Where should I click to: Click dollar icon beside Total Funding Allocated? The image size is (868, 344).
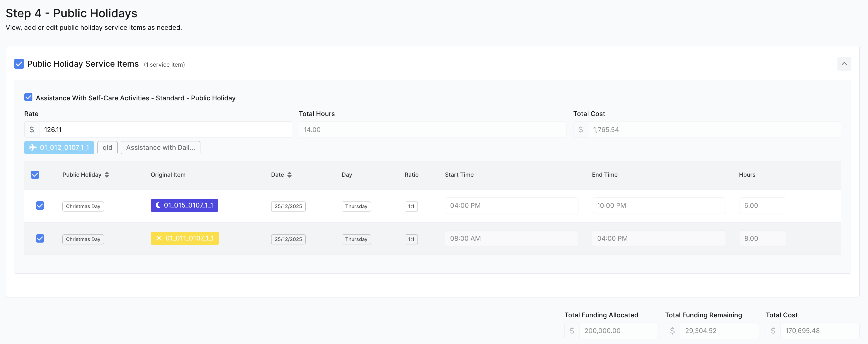tap(572, 330)
